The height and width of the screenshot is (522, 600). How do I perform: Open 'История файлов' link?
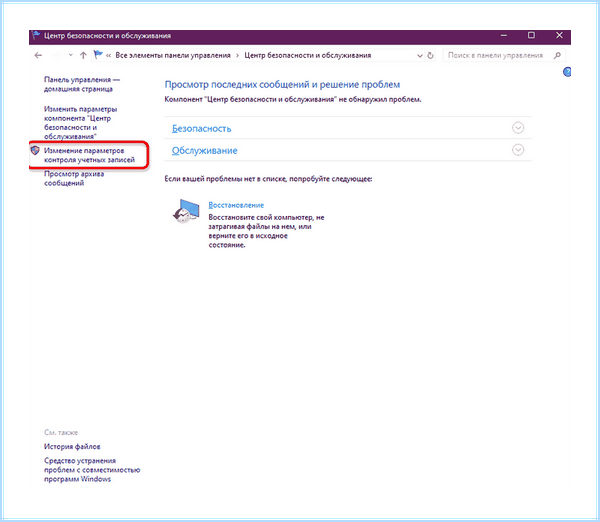pyautogui.click(x=72, y=447)
